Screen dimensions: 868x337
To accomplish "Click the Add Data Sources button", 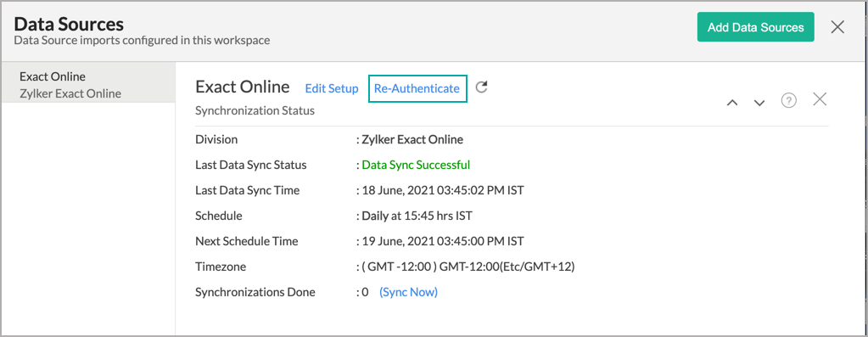I will point(756,27).
